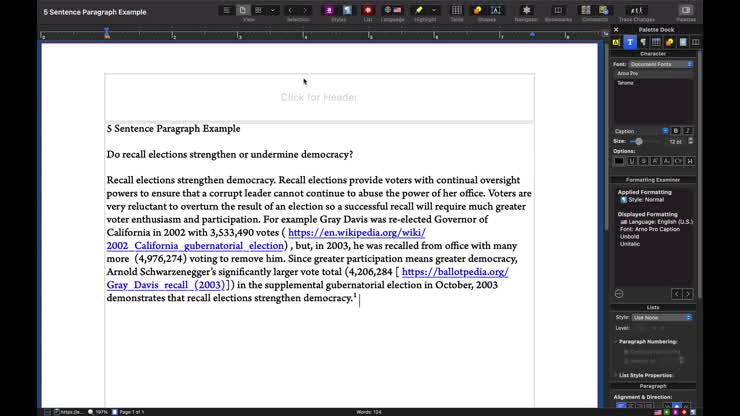Viewport: 740px width, 416px height.
Task: Open the Table toolbar tool
Action: (456, 10)
